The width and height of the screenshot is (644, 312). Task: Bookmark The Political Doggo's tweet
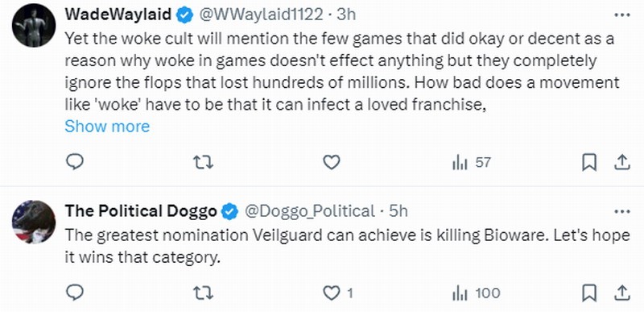[x=589, y=293]
